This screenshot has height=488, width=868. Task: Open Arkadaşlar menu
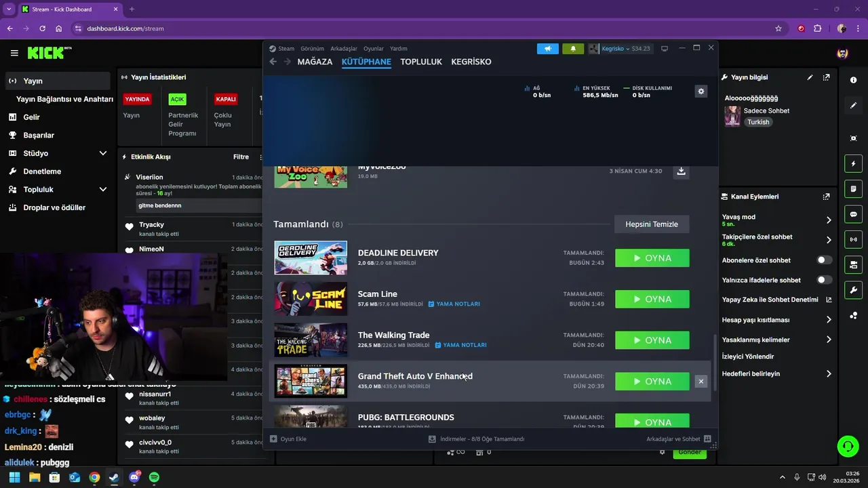(x=344, y=49)
